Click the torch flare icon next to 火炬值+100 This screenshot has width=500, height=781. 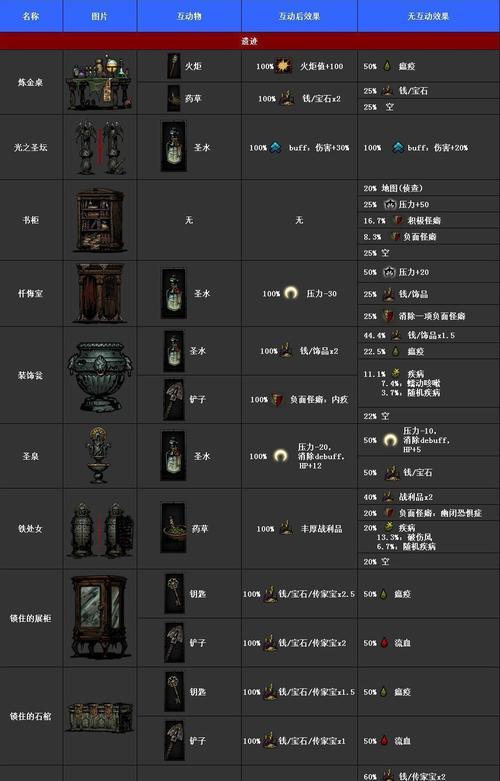pos(283,66)
